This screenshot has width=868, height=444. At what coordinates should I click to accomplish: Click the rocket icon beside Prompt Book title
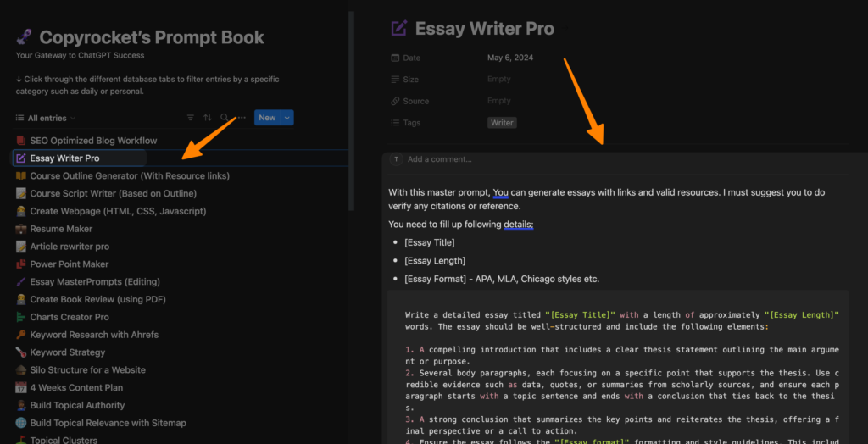point(25,37)
